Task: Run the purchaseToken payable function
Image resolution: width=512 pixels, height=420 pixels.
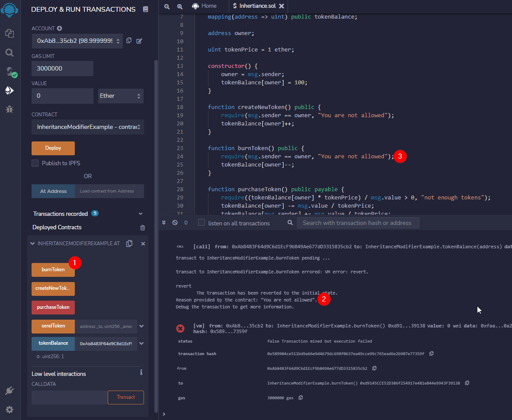Action: coord(53,308)
